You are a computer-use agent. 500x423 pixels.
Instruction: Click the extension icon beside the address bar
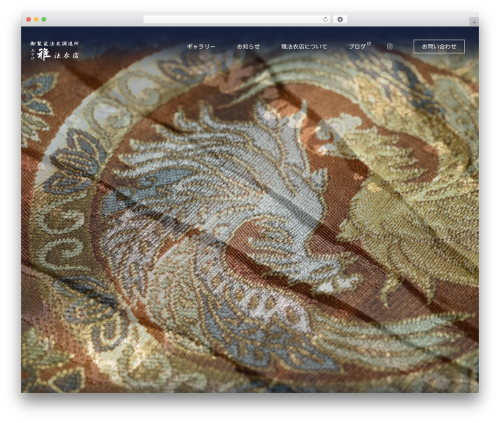(x=340, y=20)
